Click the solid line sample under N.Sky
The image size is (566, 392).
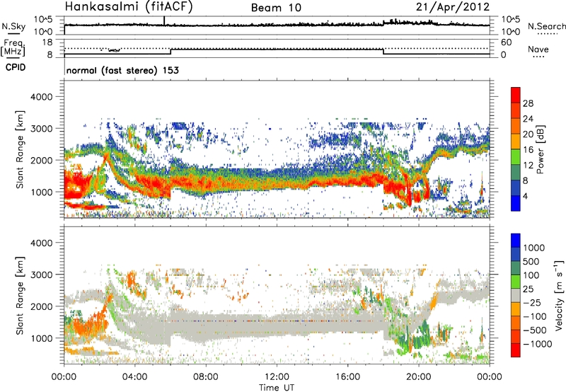(13, 33)
